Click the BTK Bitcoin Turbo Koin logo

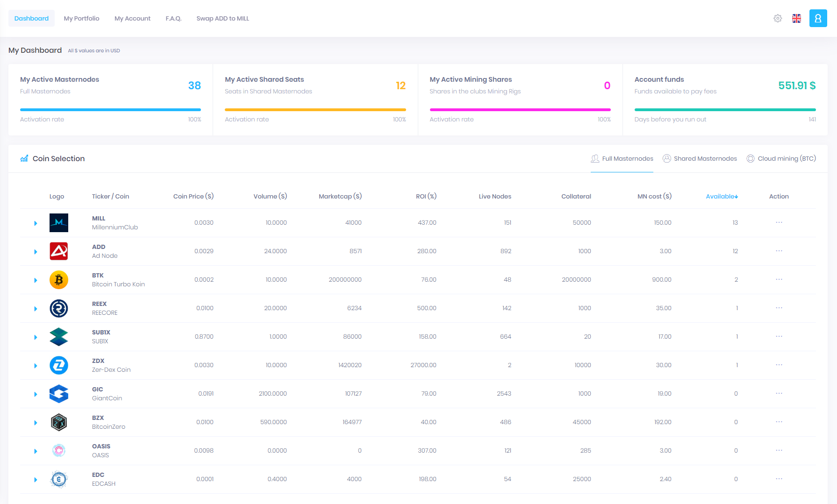(x=58, y=280)
